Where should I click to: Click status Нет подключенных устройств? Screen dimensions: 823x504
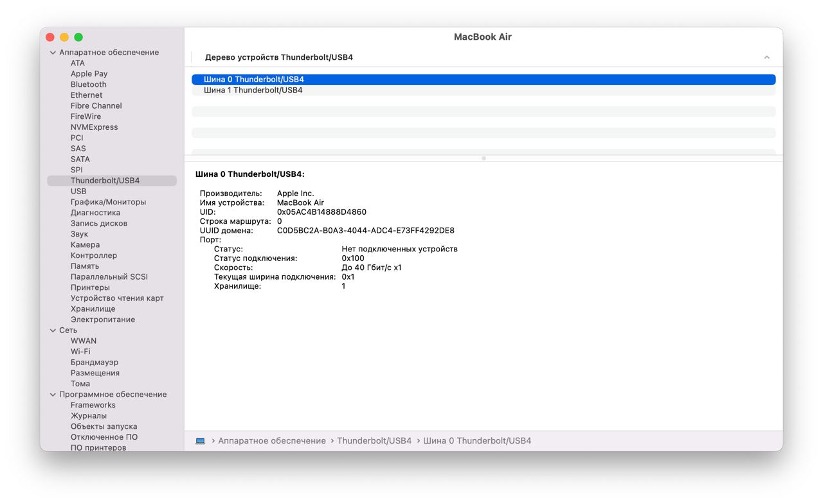(400, 249)
